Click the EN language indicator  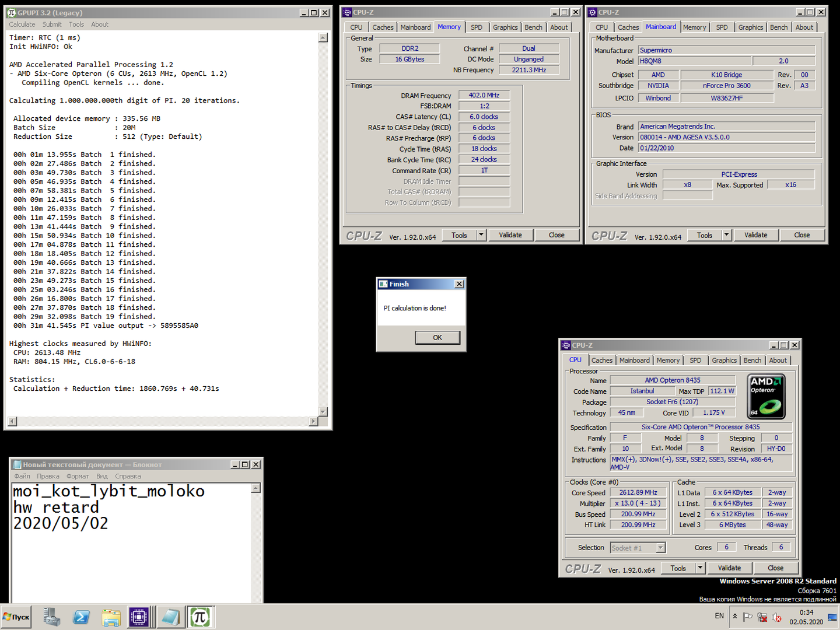[719, 616]
